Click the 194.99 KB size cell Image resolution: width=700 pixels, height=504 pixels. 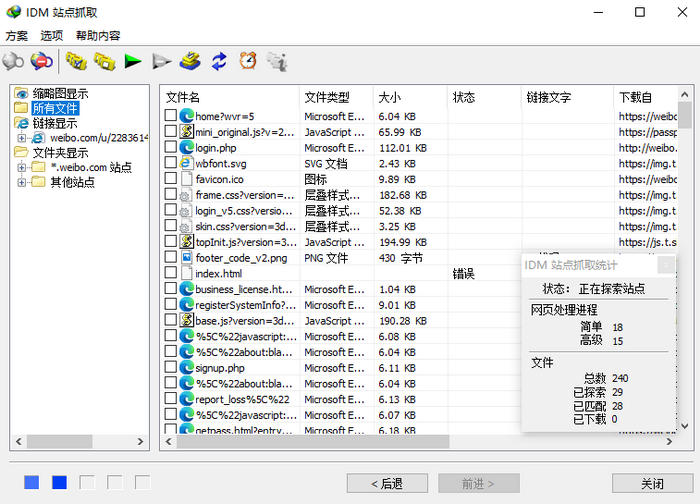point(403,242)
